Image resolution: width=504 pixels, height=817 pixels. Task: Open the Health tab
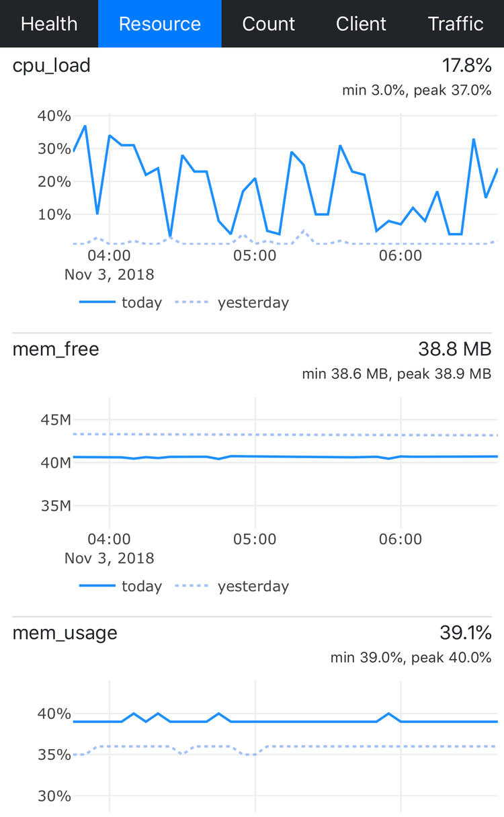tap(49, 24)
